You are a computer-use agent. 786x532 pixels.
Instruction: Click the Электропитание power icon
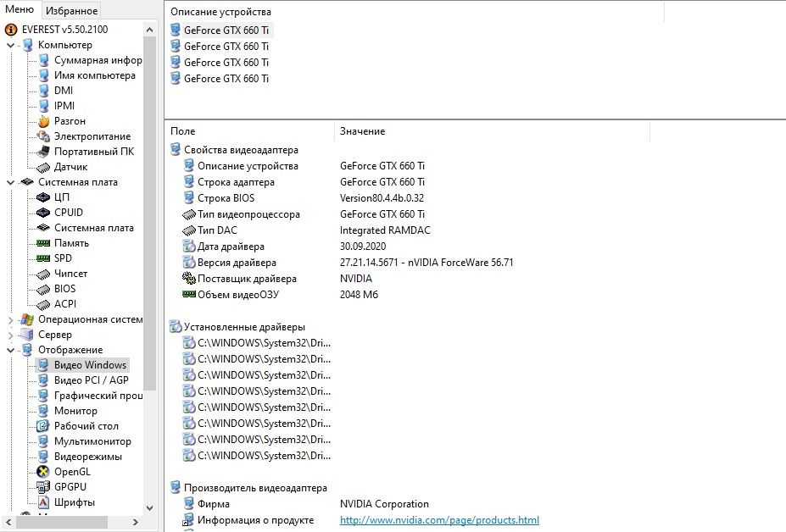pyautogui.click(x=43, y=136)
